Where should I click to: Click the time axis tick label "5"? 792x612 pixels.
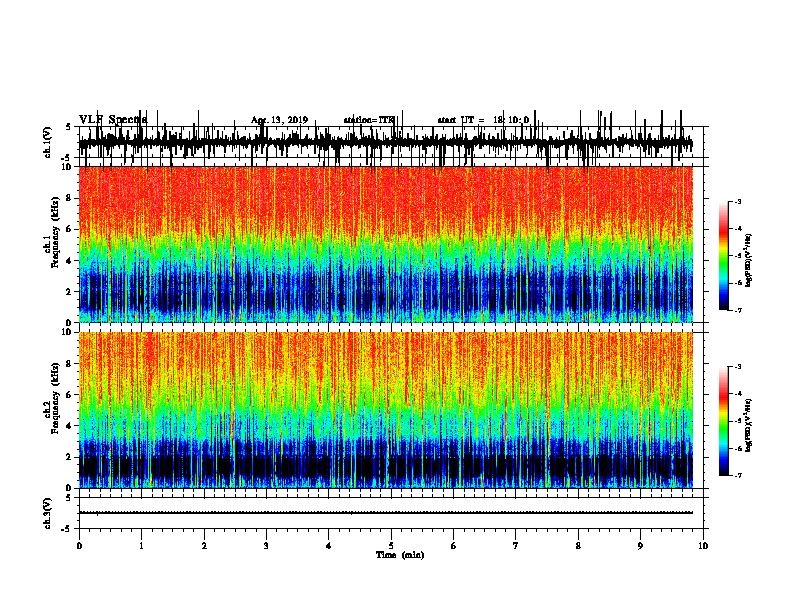[391, 546]
